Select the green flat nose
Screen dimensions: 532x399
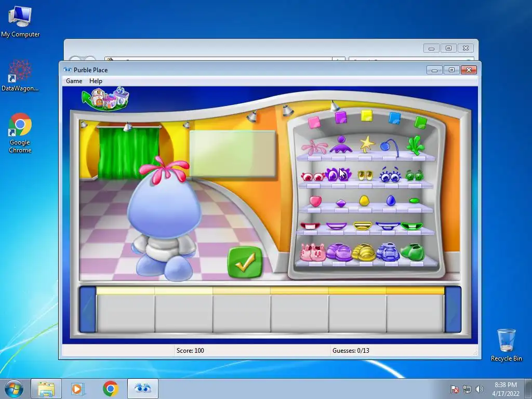tap(414, 201)
